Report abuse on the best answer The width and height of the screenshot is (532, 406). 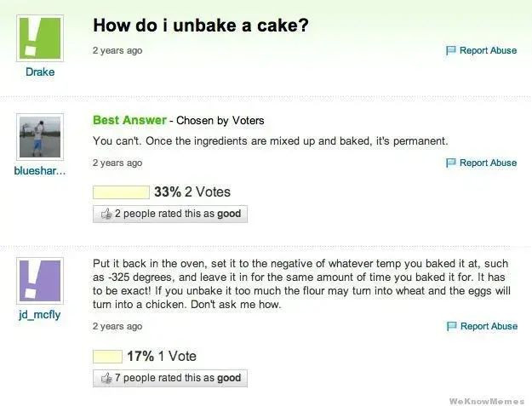(x=488, y=163)
